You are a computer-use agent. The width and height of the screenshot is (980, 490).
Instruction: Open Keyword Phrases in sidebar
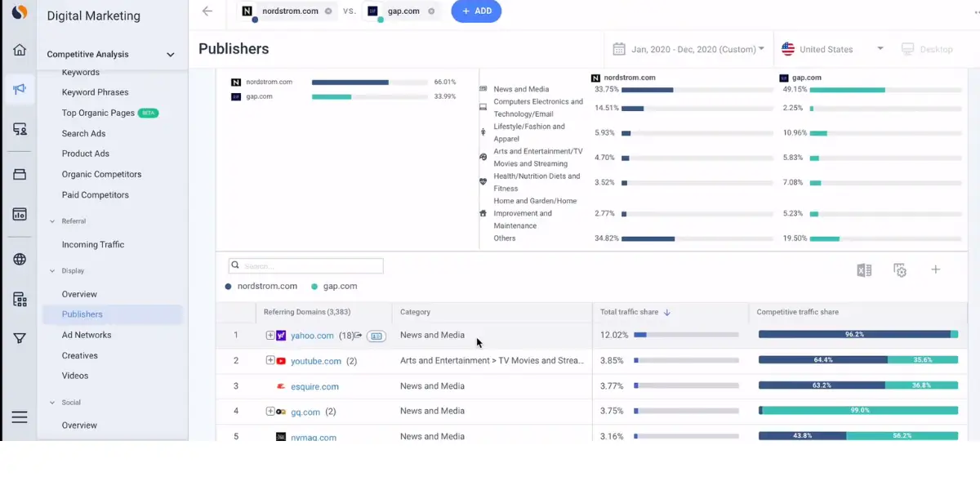[95, 92]
